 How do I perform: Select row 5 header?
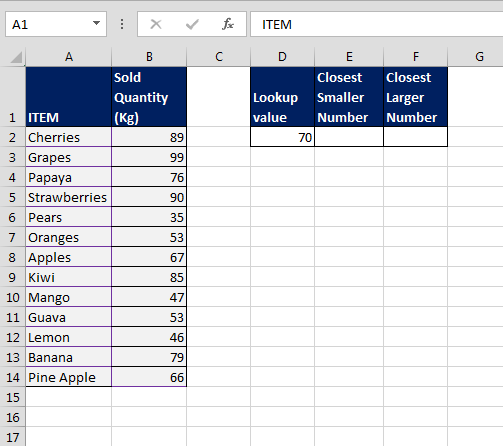click(x=12, y=197)
